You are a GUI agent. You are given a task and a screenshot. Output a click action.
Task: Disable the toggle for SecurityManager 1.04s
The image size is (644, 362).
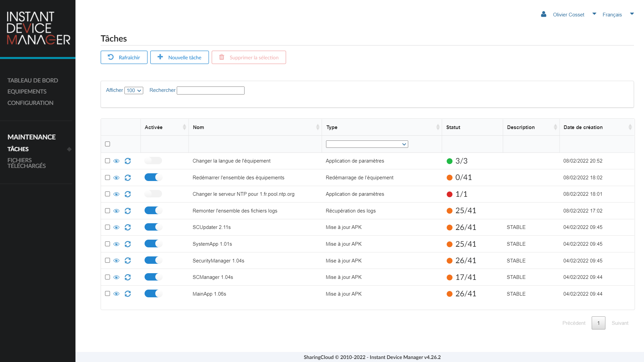(x=153, y=260)
